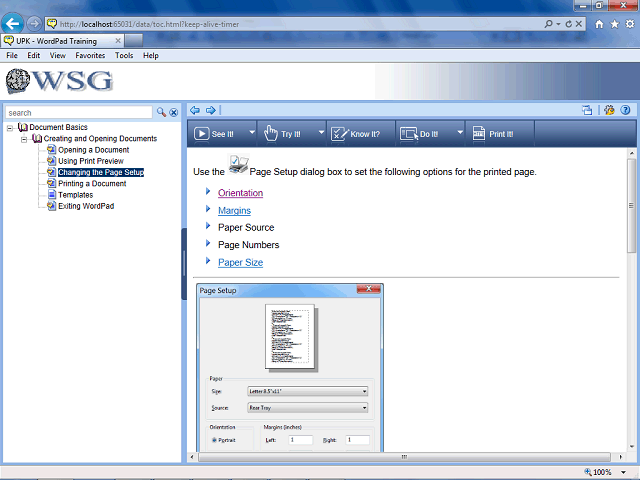Image resolution: width=640 pixels, height=480 pixels.
Task: Follow the Orientation link
Action: click(240, 193)
